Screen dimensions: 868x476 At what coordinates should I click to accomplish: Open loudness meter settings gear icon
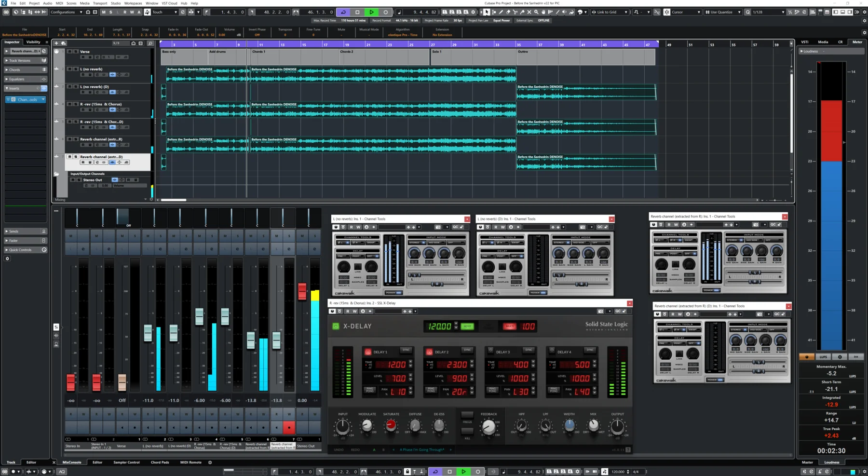[x=840, y=357]
